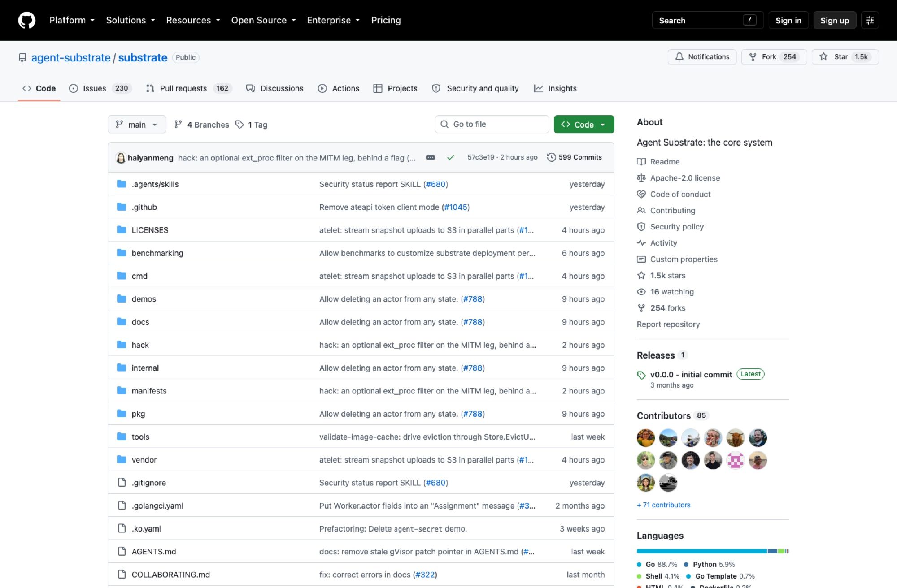Go to the Discussions tab

(275, 88)
